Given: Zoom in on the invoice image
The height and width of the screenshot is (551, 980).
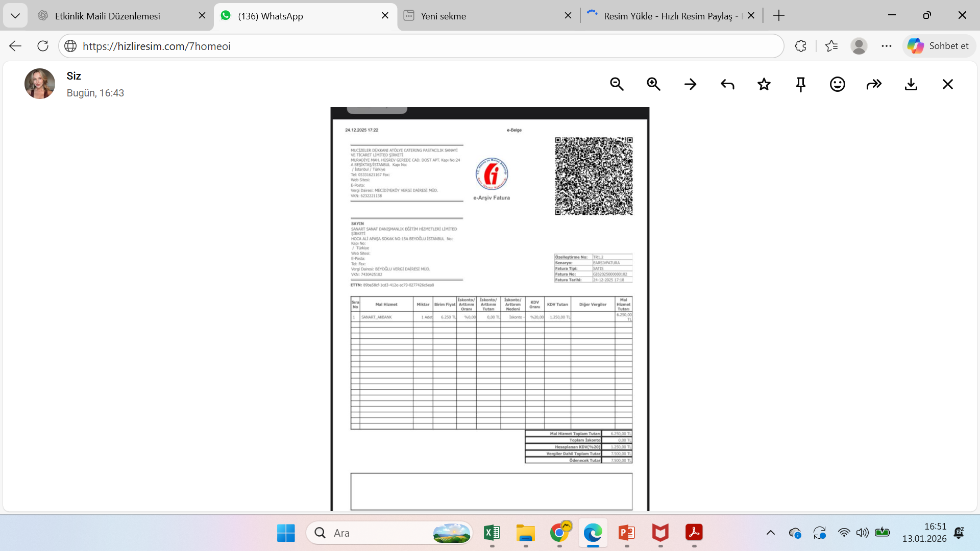Looking at the screenshot, I should tap(653, 84).
